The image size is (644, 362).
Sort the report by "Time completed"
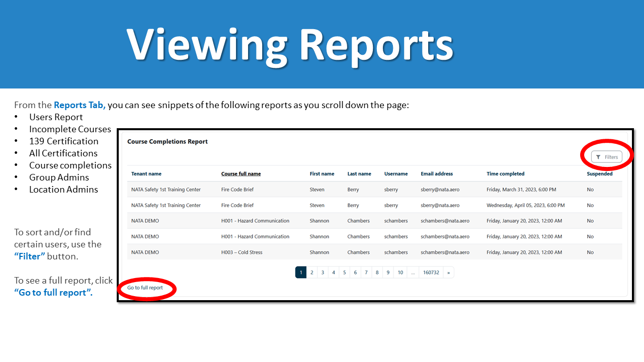(x=505, y=173)
